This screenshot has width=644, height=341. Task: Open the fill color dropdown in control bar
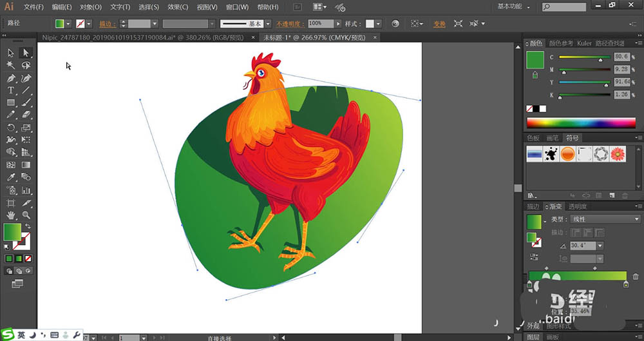68,24
